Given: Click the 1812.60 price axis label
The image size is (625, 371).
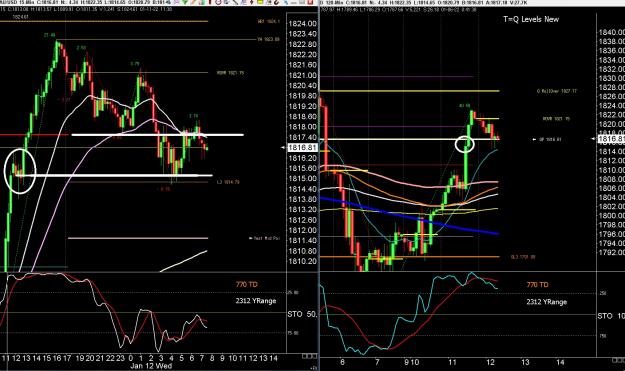Looking at the screenshot, I should (x=303, y=220).
